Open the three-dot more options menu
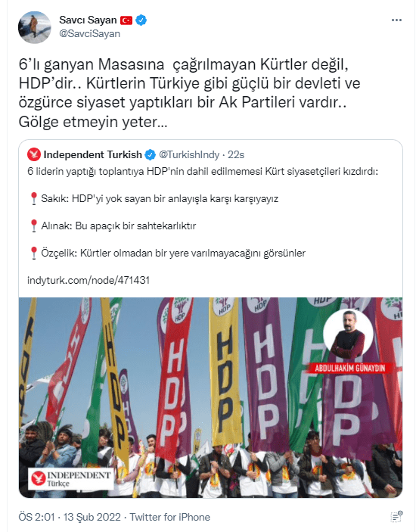Viewport: 416px width, 532px height. coord(396,20)
